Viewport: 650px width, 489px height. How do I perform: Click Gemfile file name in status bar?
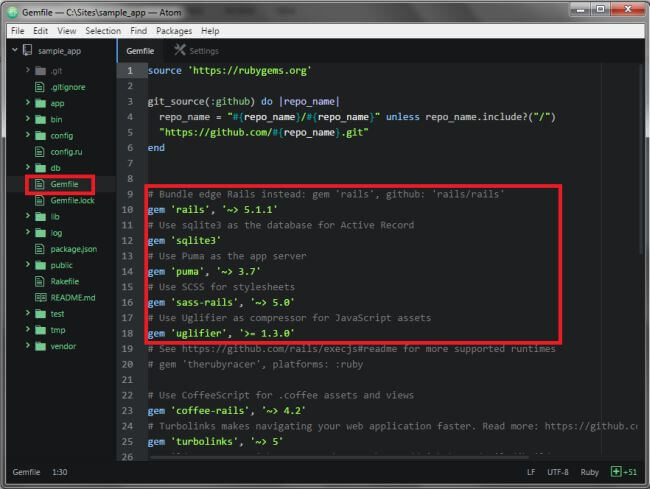pyautogui.click(x=26, y=472)
